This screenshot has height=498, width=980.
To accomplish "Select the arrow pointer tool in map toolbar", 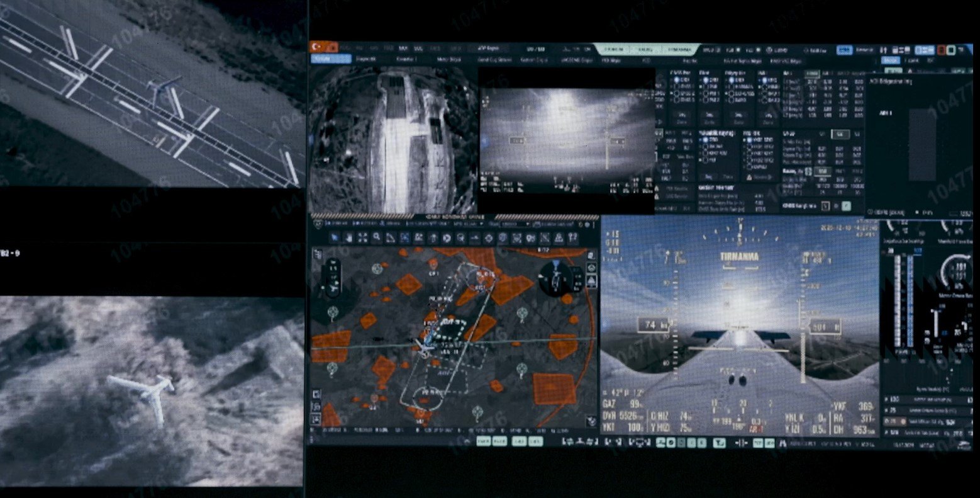I will pyautogui.click(x=335, y=238).
